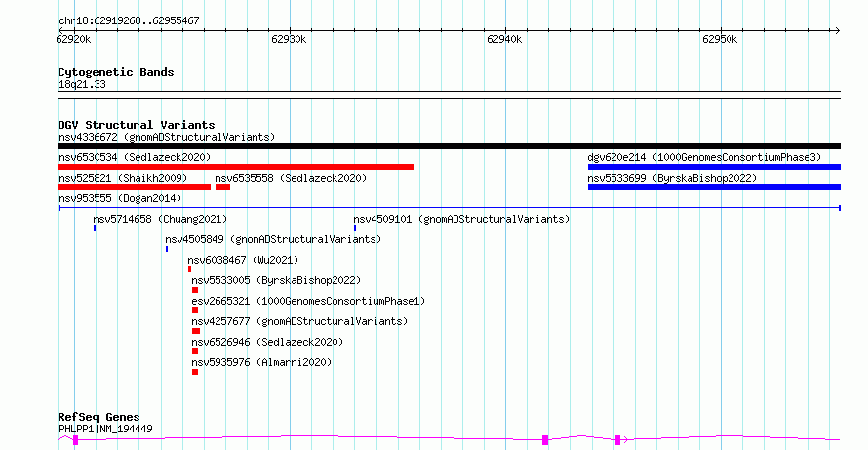This screenshot has width=868, height=450.
Task: Open the nsv953555 (Dogan2014) label
Action: tap(120, 198)
